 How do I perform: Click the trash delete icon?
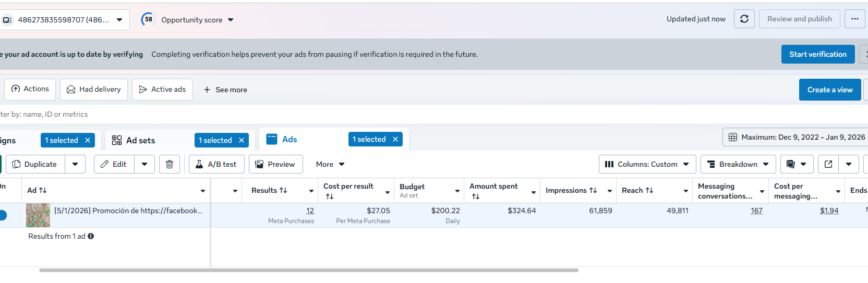coord(169,164)
